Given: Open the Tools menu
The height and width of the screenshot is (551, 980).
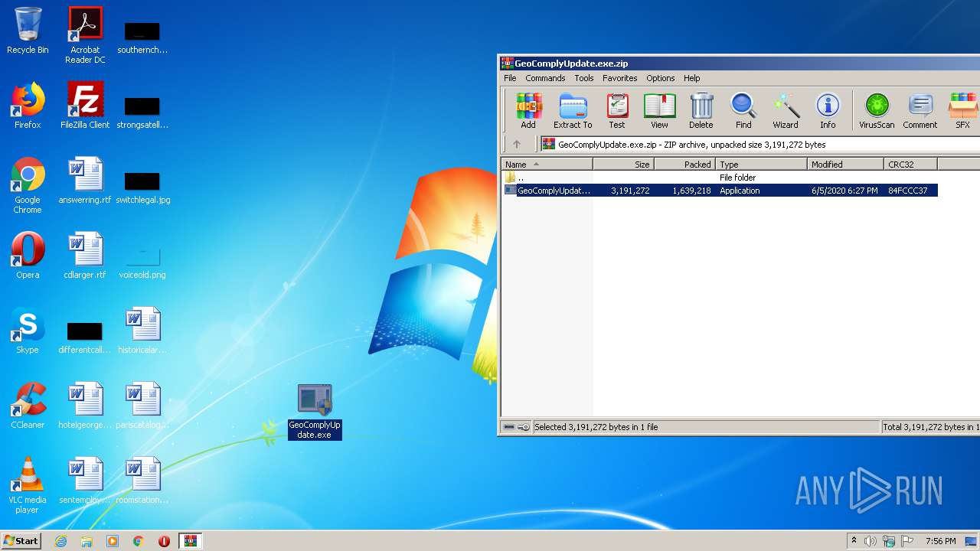Looking at the screenshot, I should click(584, 78).
